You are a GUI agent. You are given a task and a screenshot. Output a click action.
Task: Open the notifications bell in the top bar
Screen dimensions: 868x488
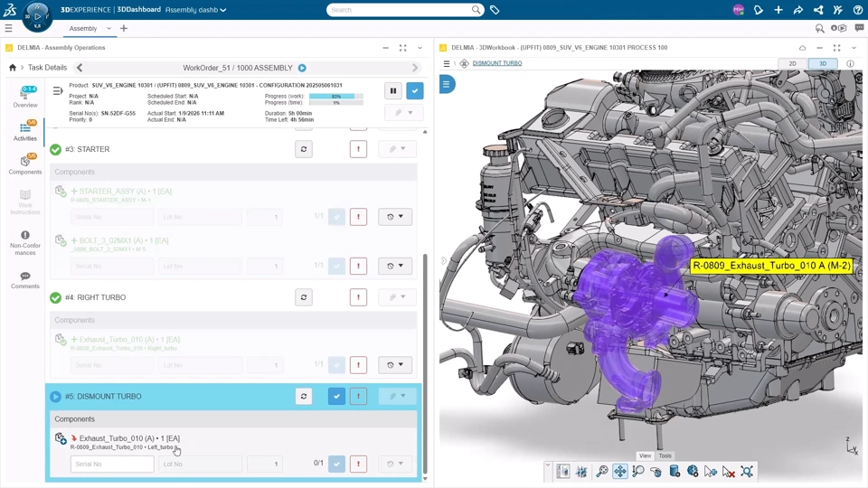tap(759, 10)
